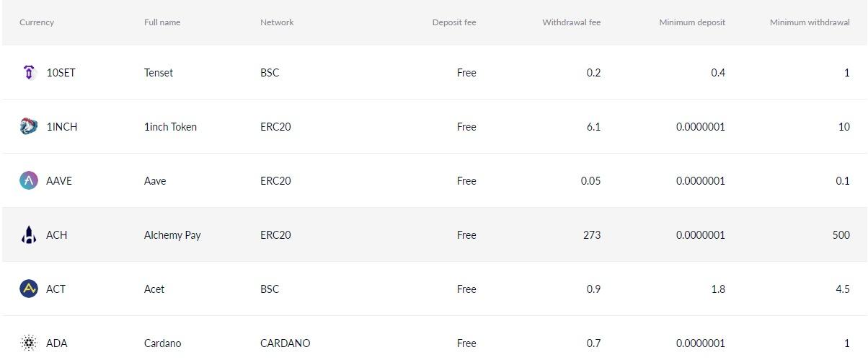Sort by Deposit fee header
Image resolution: width=868 pixels, height=360 pixels.
[454, 22]
